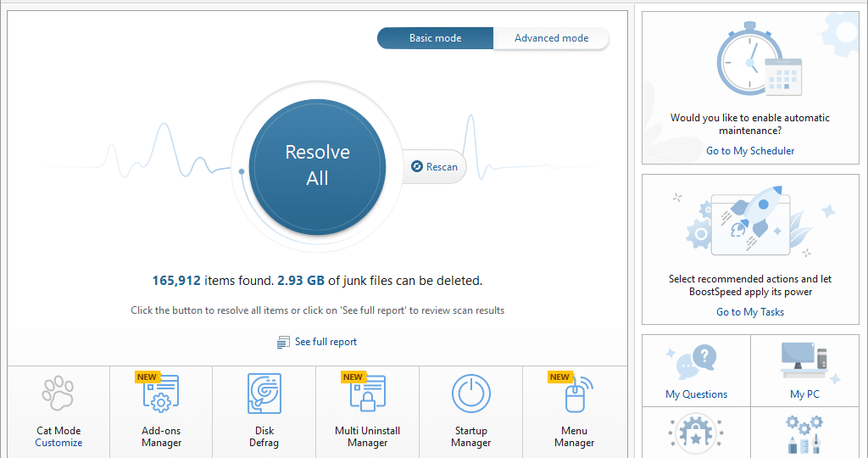Click the NEW badge on Multi Uninstall Manager

[353, 377]
